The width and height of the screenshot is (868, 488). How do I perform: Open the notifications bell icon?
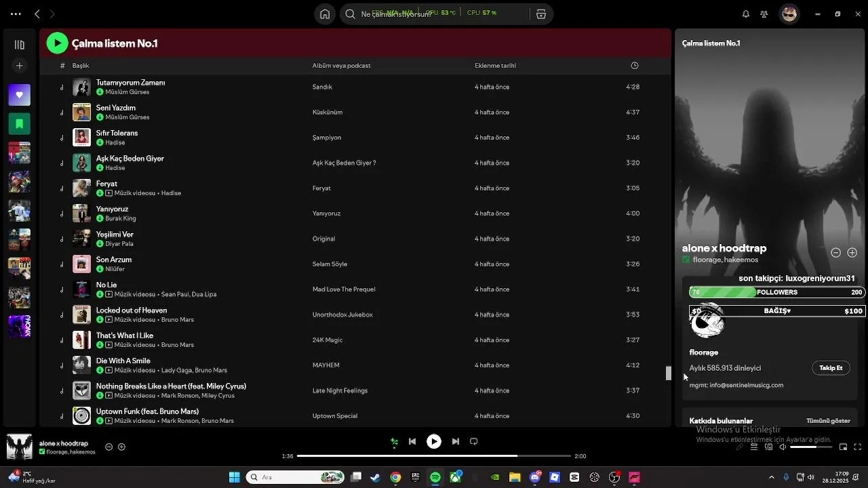coord(745,14)
